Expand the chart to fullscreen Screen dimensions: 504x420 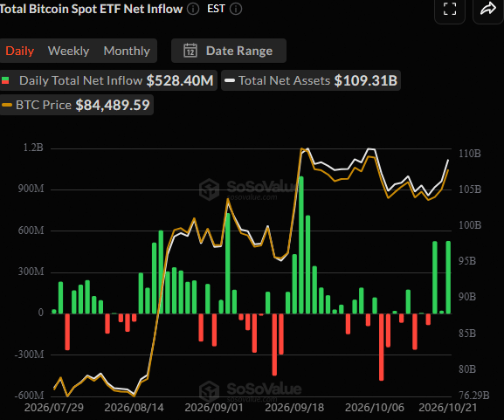450,10
